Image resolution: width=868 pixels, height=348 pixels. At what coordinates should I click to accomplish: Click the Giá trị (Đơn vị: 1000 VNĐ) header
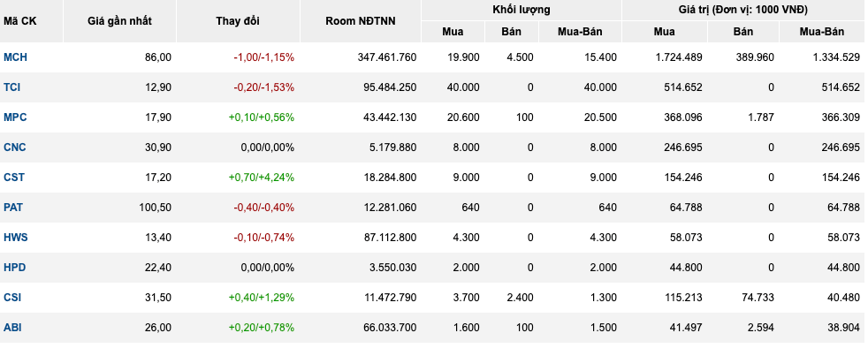(742, 10)
